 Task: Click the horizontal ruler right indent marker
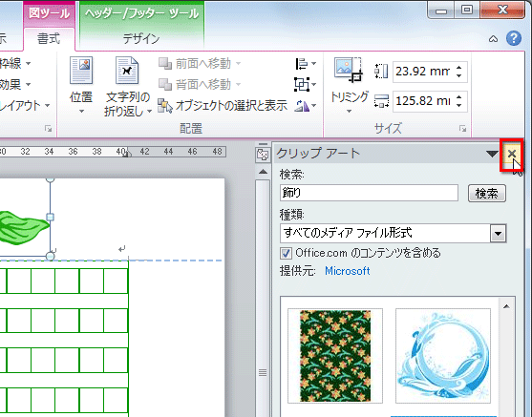point(127,155)
